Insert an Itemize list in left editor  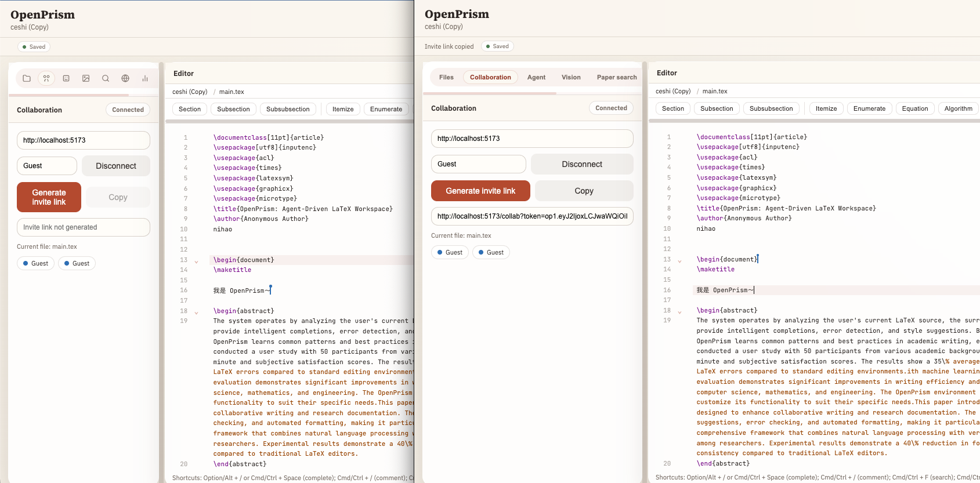point(343,109)
